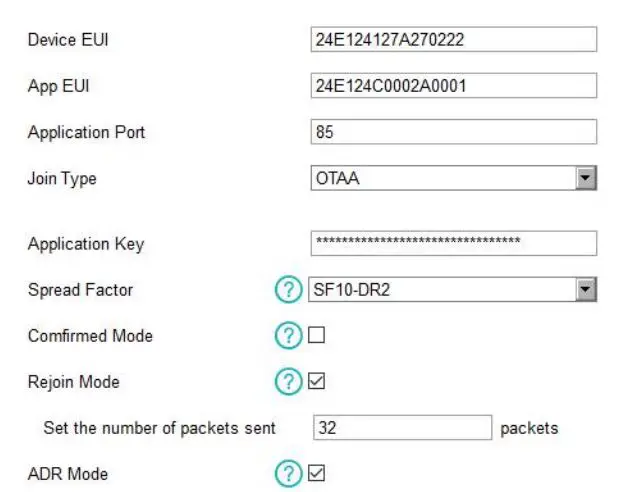Click the Application Key label

click(86, 244)
